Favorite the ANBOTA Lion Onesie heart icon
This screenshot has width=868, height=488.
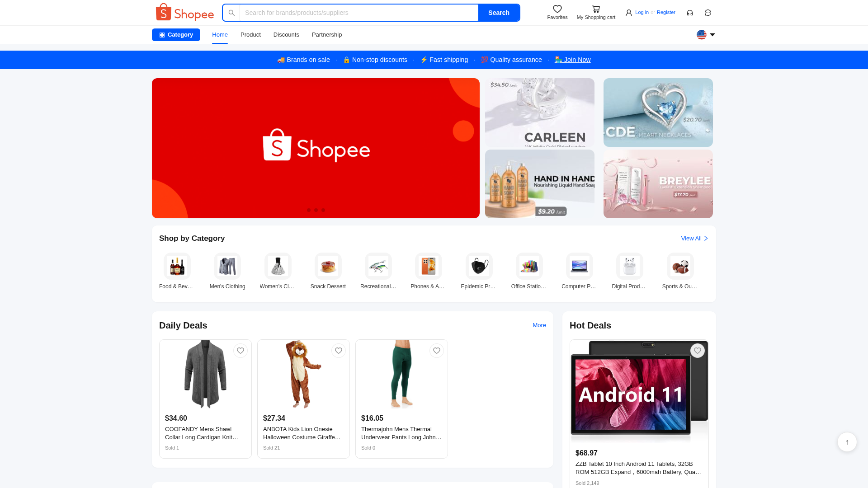(339, 351)
